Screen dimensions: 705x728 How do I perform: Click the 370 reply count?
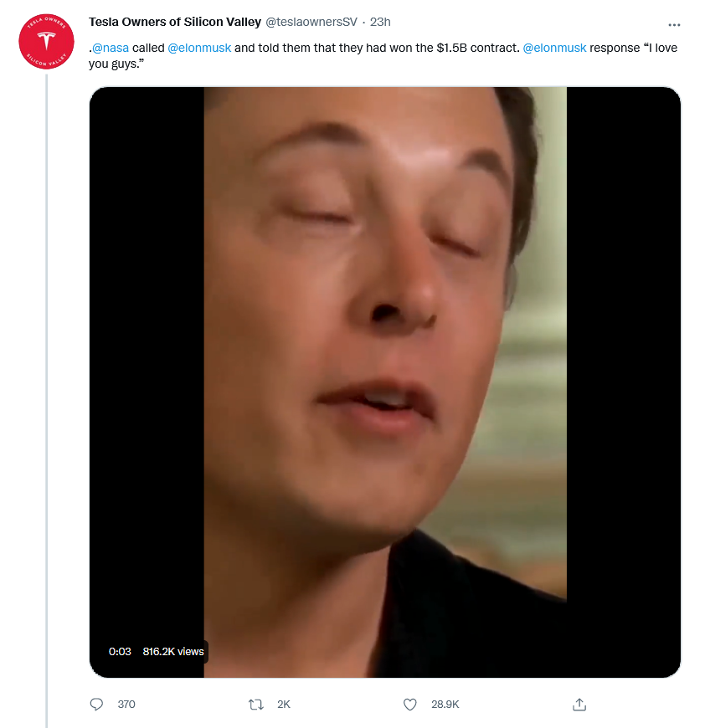click(126, 705)
